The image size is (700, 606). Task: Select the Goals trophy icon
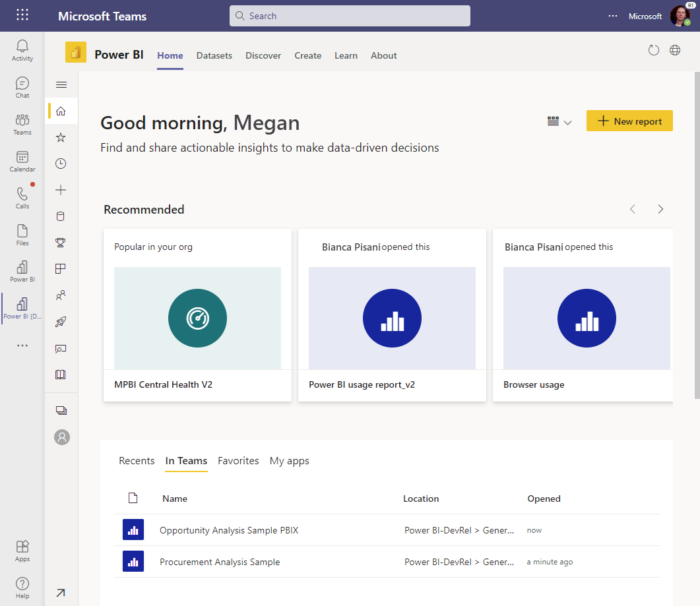click(x=61, y=242)
